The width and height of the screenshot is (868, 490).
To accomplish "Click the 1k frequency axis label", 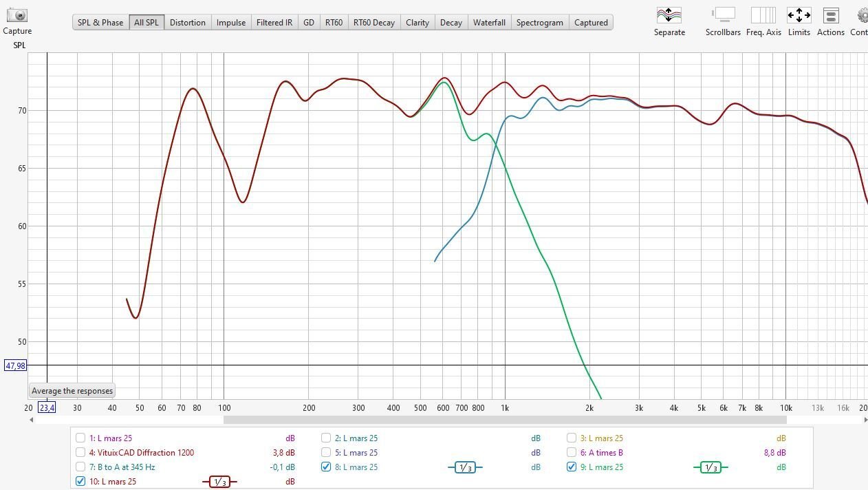I will [505, 407].
